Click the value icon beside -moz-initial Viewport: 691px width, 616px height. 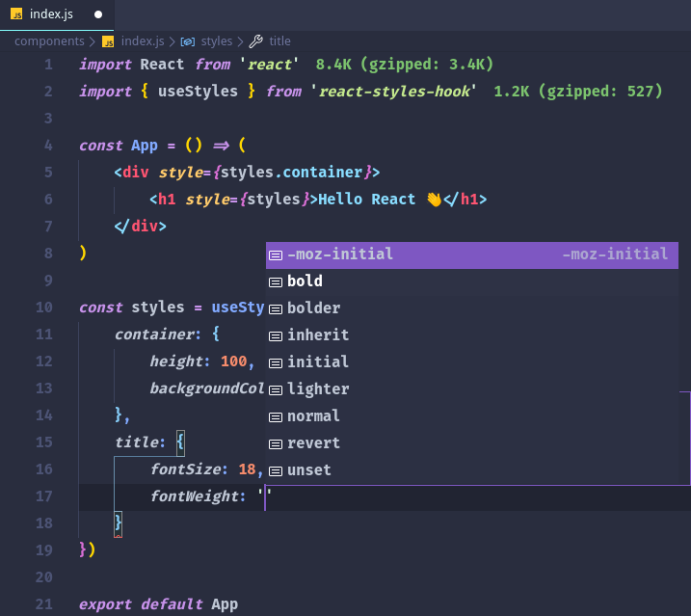coord(276,255)
